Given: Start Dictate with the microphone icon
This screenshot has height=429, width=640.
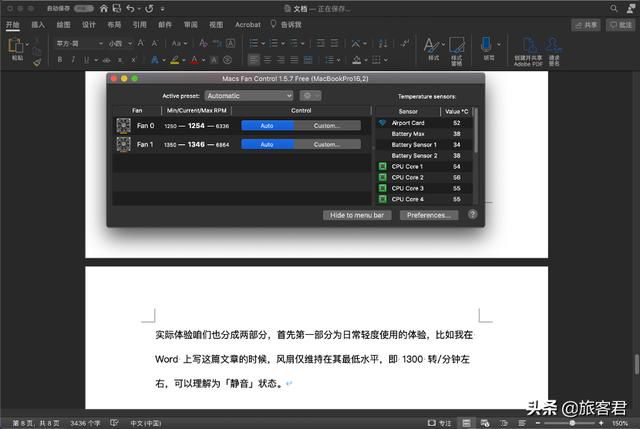Looking at the screenshot, I should pos(486,44).
